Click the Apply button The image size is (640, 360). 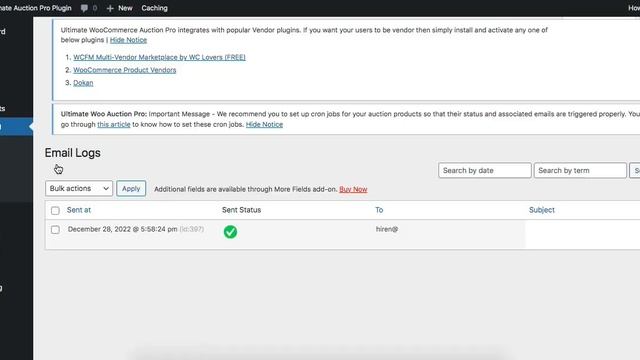[131, 189]
